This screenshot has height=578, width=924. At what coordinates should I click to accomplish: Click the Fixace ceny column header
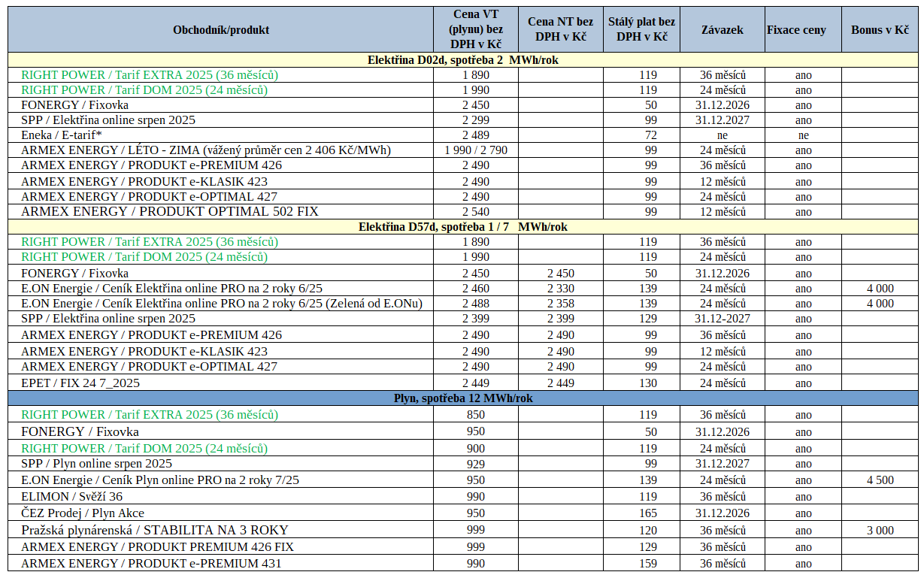(x=796, y=30)
